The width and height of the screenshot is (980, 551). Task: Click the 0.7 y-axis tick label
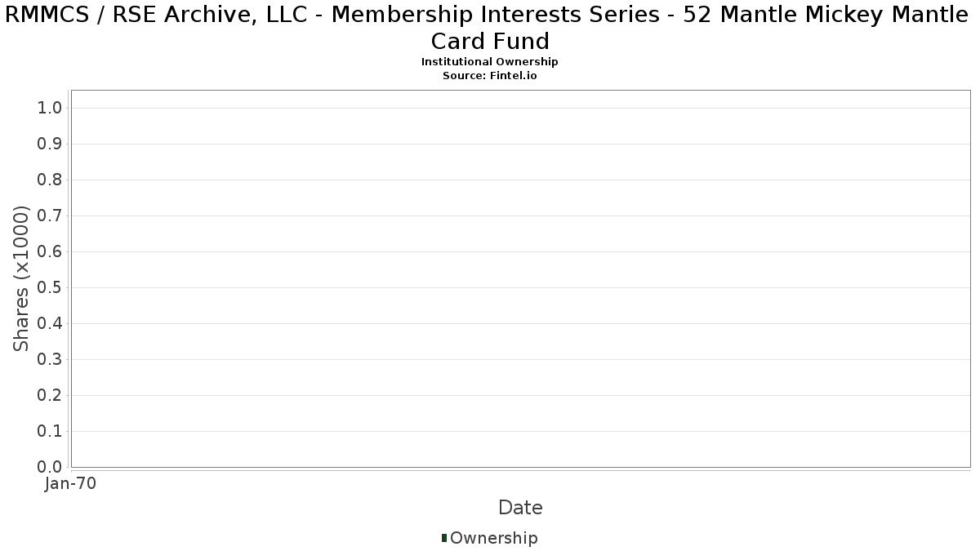[51, 216]
